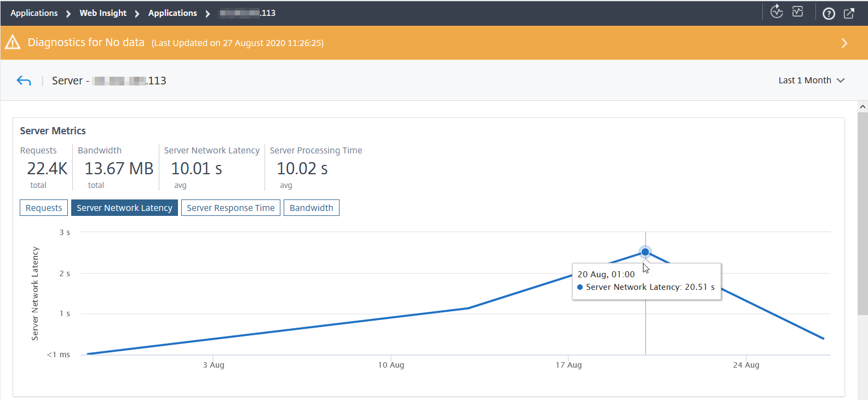Click the Diagnostics for No data banner
This screenshot has height=400, width=868.
click(x=434, y=43)
